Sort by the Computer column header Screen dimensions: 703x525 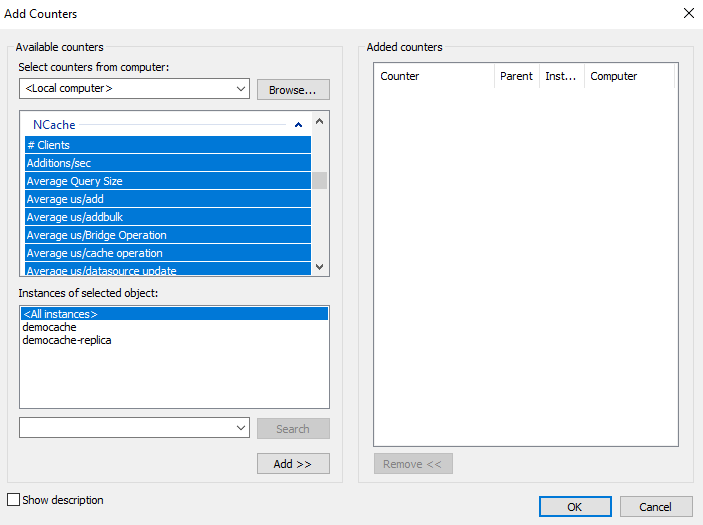coord(629,76)
